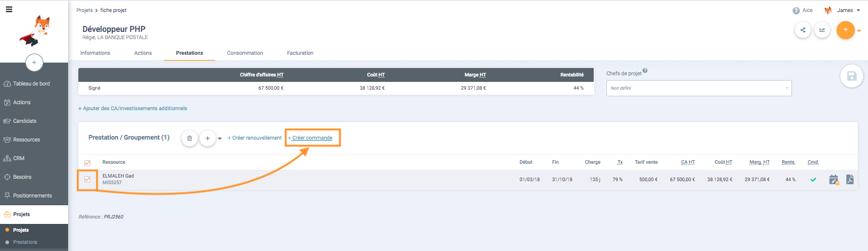This screenshot has height=251, width=868.
Task: Toggle the select-all checkbox in table header
Action: (x=87, y=163)
